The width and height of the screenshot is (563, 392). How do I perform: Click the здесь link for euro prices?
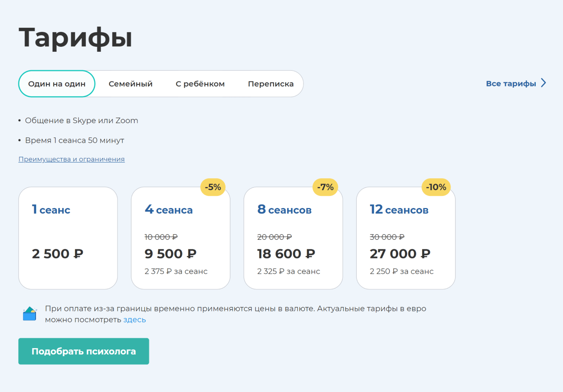coord(134,319)
